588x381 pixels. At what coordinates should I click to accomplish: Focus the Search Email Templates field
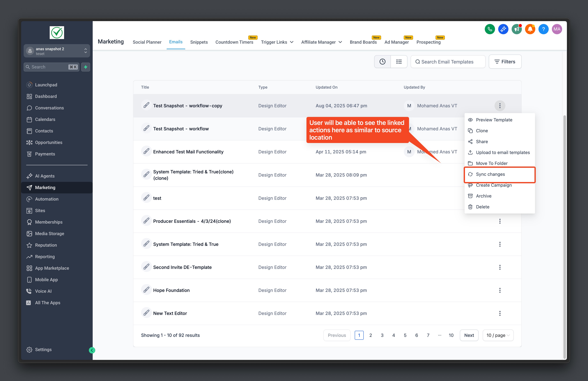(448, 62)
